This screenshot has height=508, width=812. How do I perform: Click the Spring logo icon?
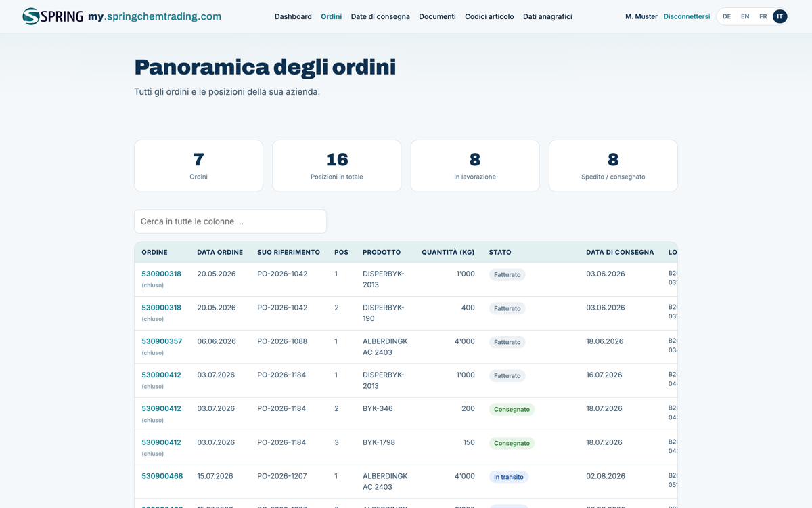coord(53,16)
